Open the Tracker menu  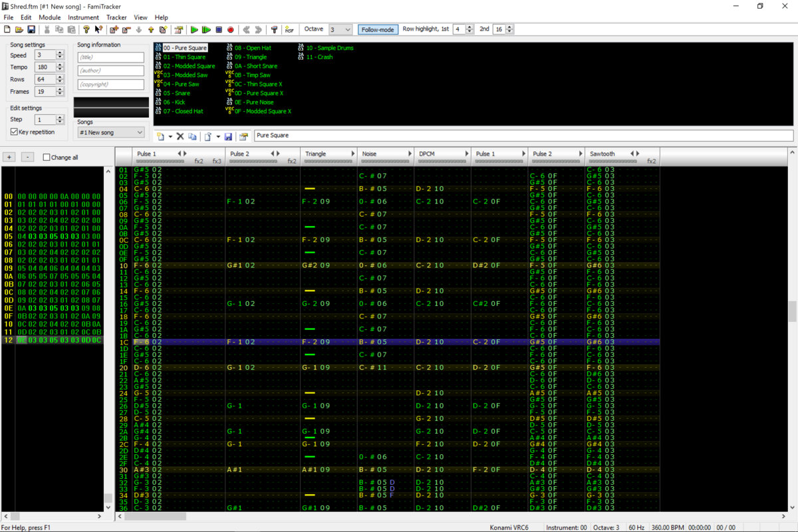[116, 17]
